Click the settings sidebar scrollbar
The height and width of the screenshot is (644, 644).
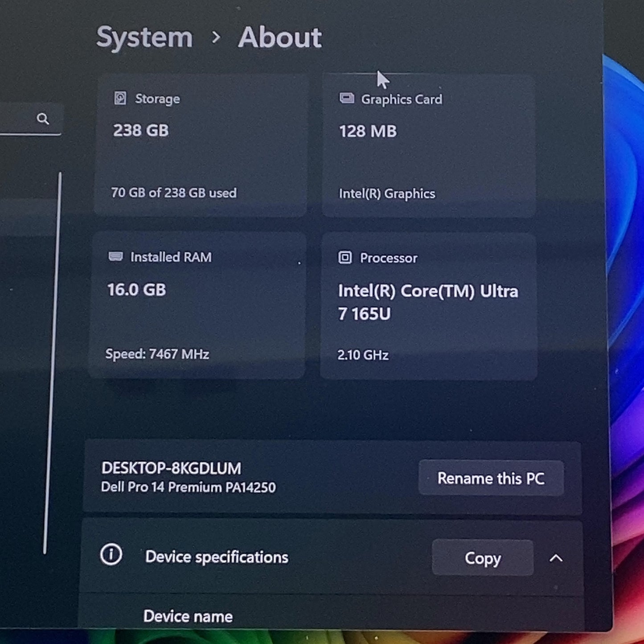[x=53, y=363]
